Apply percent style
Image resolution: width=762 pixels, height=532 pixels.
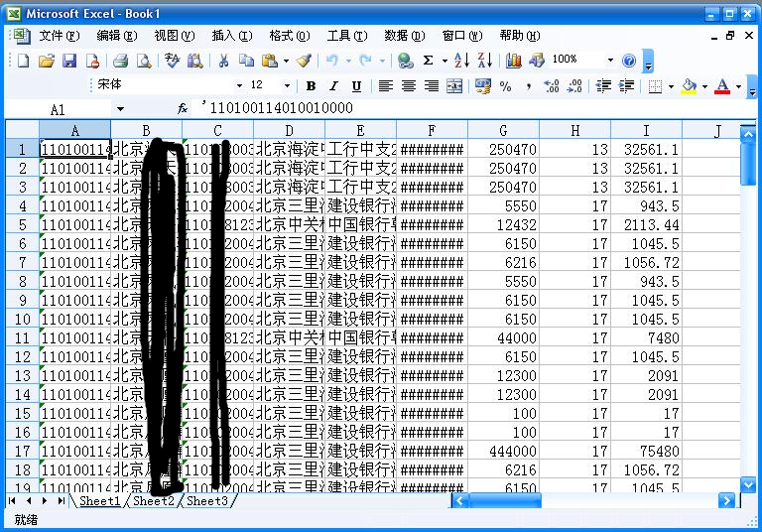(505, 86)
